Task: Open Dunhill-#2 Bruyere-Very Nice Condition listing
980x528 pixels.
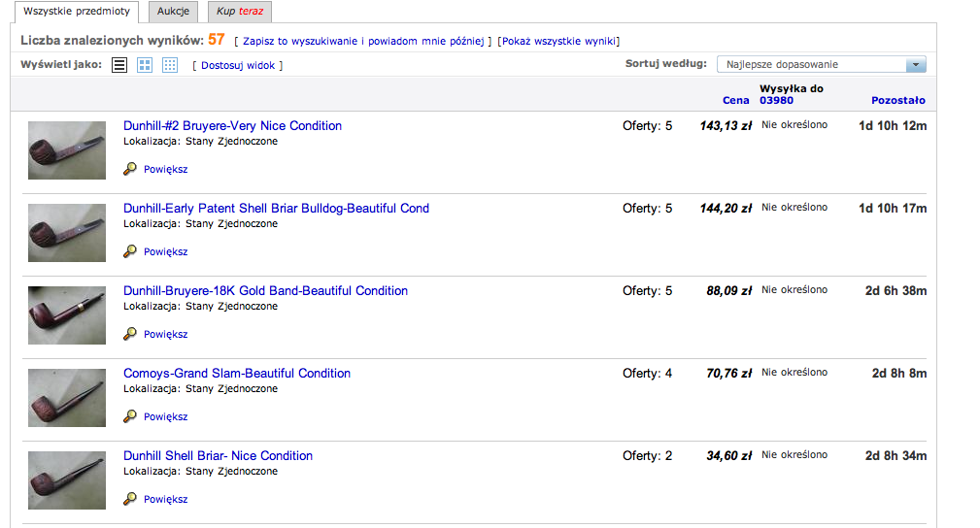Action: tap(232, 125)
